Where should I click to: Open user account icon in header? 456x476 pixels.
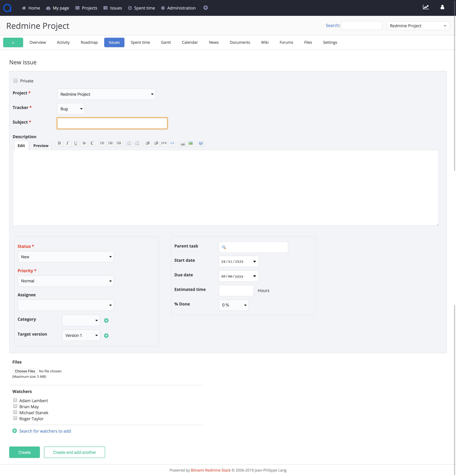(x=442, y=7)
